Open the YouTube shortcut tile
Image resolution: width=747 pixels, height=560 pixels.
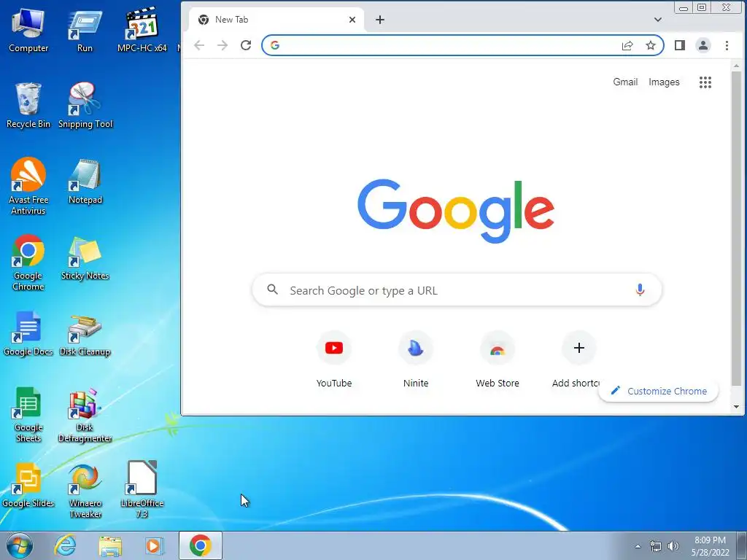coord(334,360)
